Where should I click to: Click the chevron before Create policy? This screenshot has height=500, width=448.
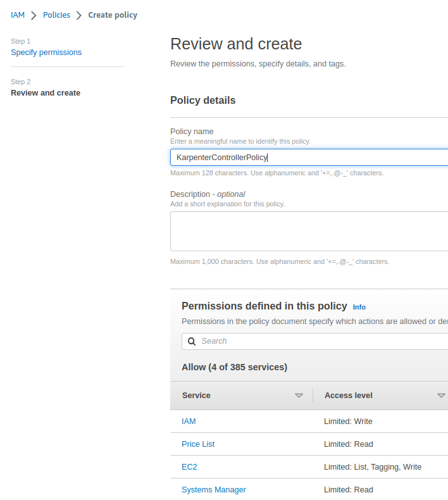pos(79,15)
